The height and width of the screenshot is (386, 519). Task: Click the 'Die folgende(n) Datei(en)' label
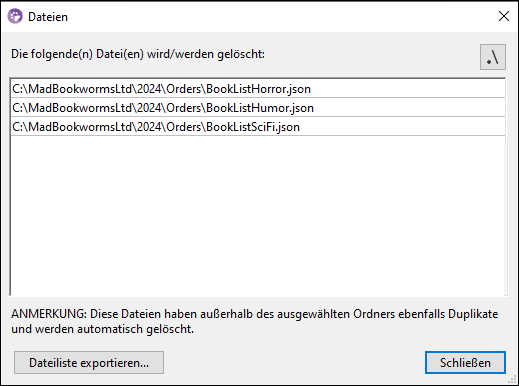pyautogui.click(x=138, y=54)
